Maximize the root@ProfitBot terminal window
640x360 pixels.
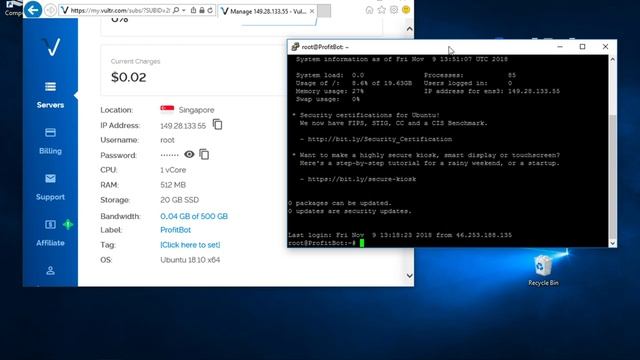pyautogui.click(x=582, y=47)
